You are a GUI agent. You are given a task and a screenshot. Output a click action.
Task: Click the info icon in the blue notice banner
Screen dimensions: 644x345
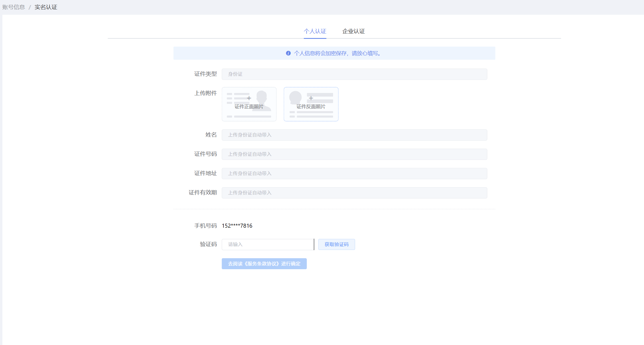tap(288, 53)
